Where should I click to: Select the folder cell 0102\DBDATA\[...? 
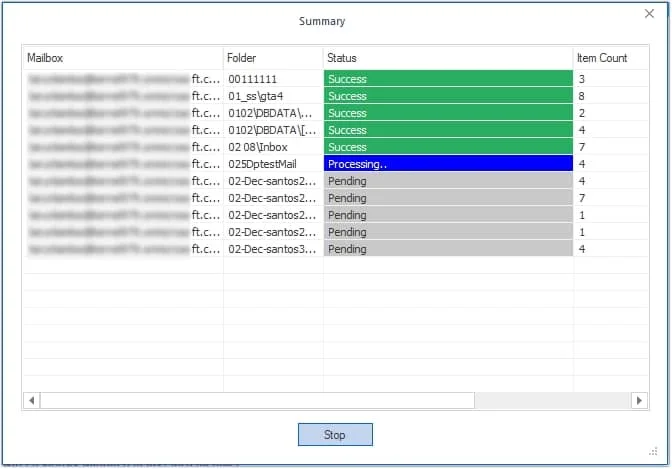pos(273,130)
